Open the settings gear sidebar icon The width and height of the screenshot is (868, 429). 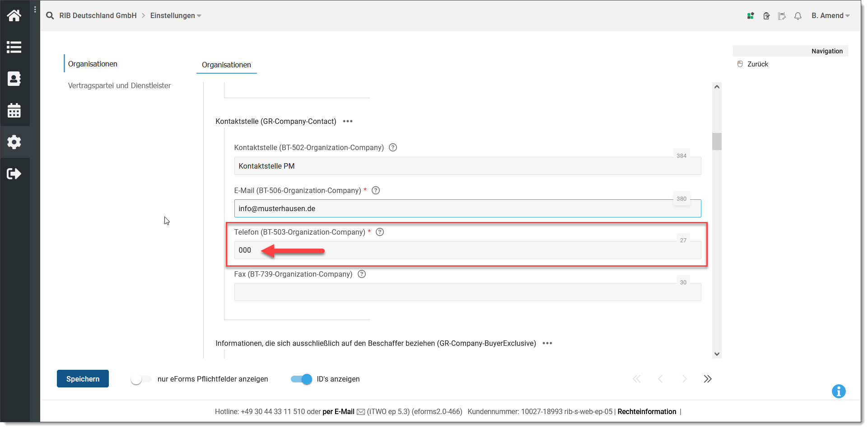[14, 142]
